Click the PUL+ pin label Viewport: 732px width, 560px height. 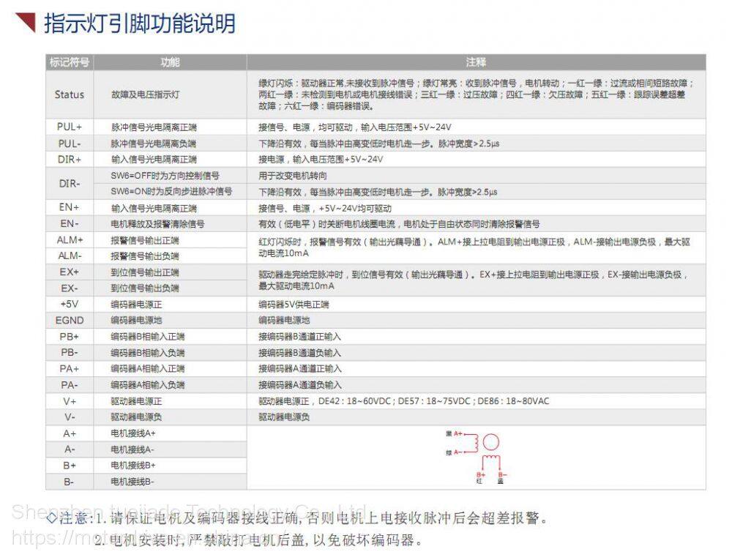70,127
